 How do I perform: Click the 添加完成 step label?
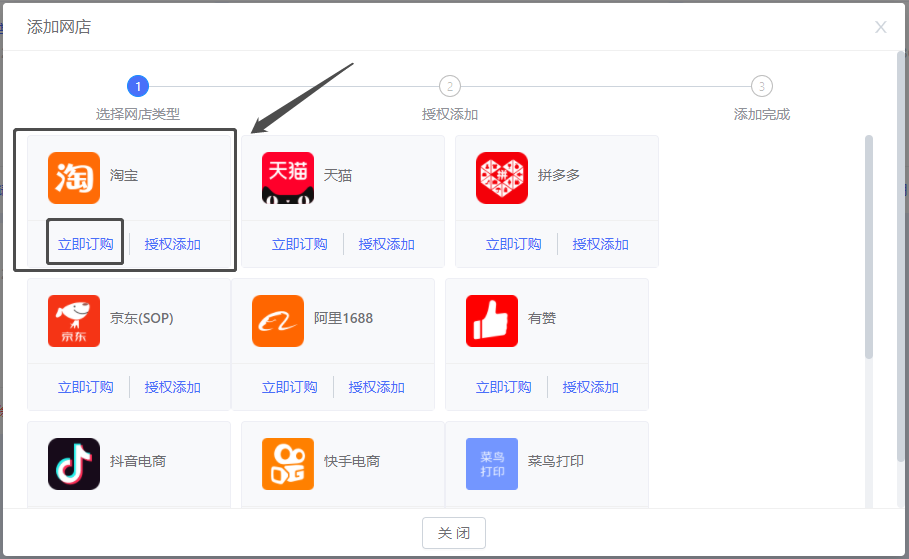(x=762, y=114)
